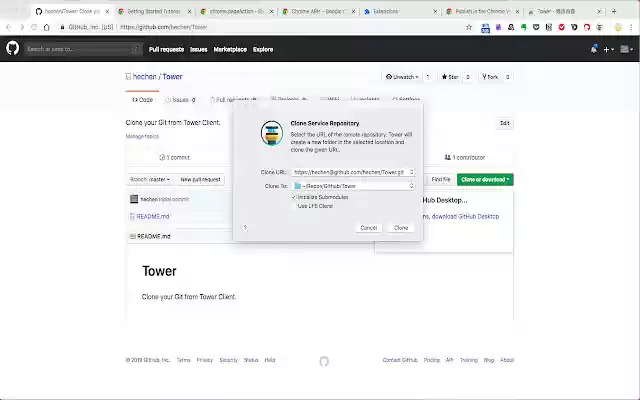The width and height of the screenshot is (640, 400).
Task: Open the download GitHub Desktop link
Action: [x=465, y=216]
